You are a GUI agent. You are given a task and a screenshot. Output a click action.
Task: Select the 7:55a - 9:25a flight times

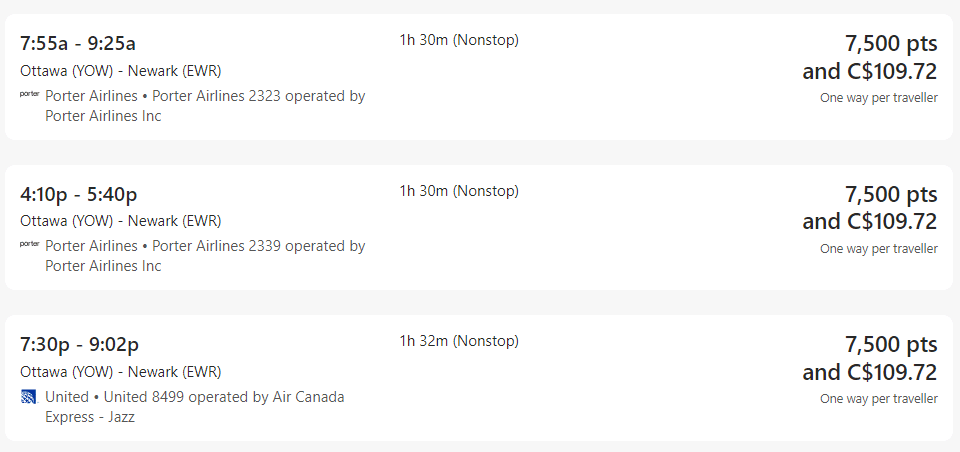tap(78, 43)
